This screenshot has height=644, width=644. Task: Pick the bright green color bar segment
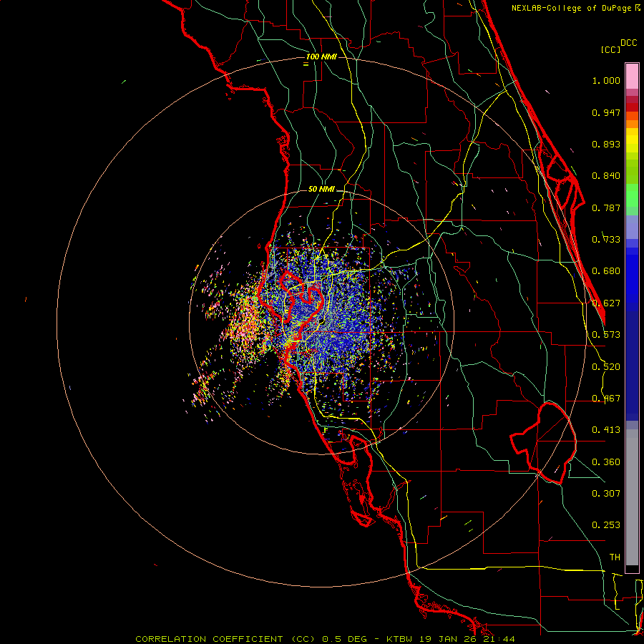(x=632, y=195)
